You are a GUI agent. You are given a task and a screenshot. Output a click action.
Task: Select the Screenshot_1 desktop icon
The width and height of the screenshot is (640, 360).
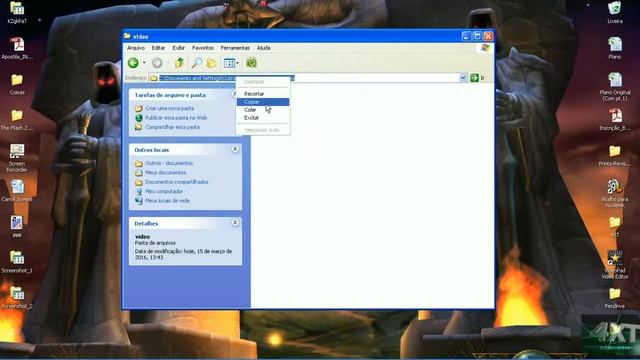click(x=17, y=262)
